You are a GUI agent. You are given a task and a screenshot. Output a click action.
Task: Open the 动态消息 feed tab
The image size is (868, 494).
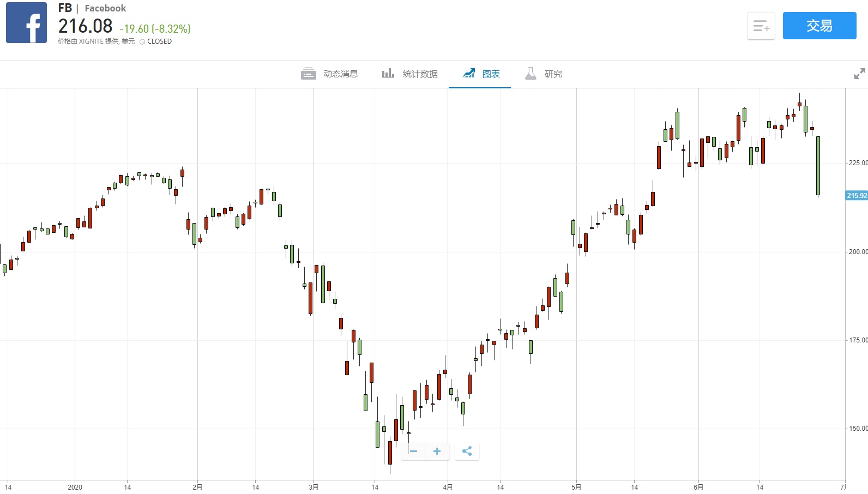(330, 74)
